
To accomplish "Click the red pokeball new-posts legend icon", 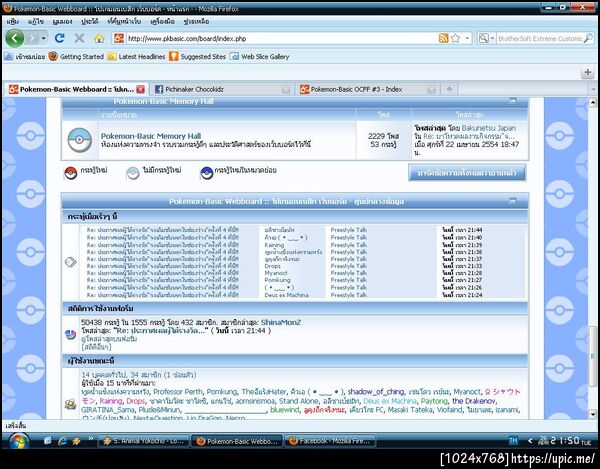I will pos(70,173).
